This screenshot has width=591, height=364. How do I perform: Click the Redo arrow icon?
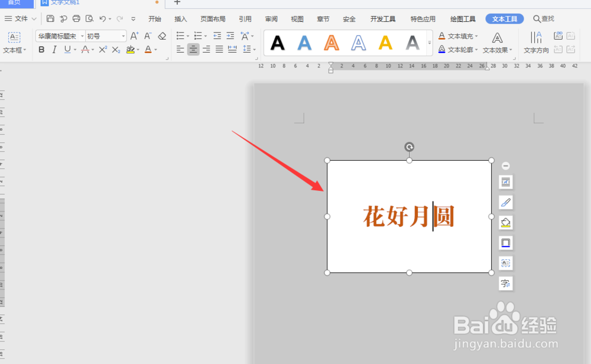[x=120, y=18]
